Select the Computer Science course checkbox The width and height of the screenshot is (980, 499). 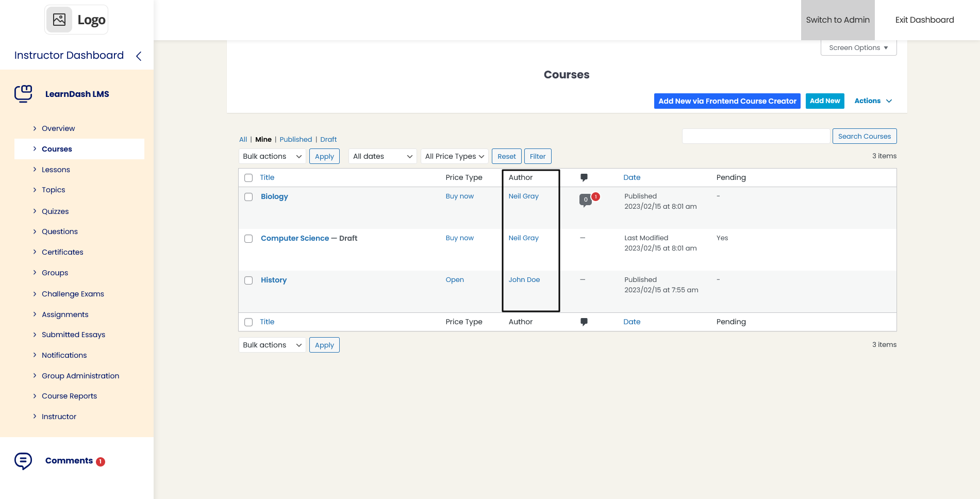248,239
